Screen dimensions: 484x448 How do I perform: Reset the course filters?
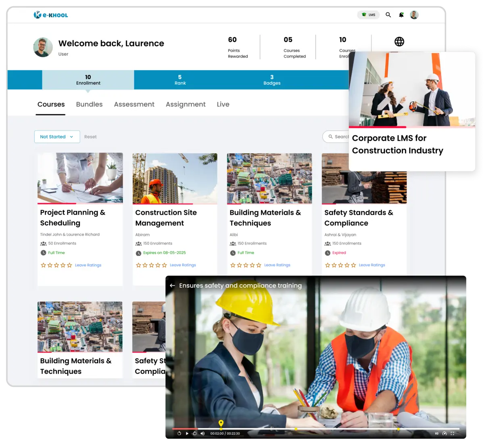90,136
